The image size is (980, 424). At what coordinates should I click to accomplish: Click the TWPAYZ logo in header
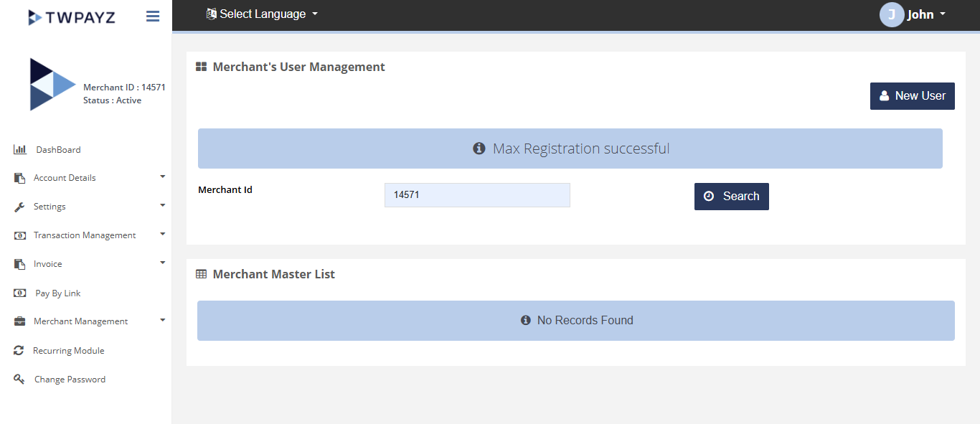pyautogui.click(x=71, y=17)
